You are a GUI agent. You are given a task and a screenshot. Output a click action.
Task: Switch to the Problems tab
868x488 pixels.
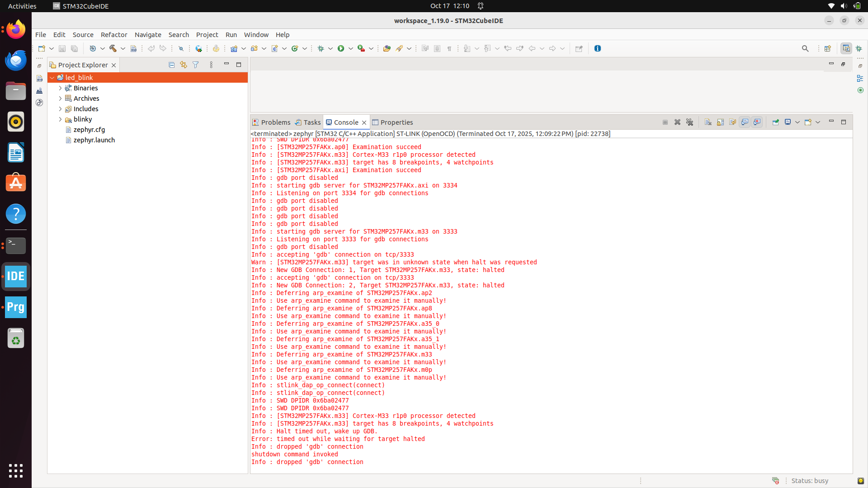pos(275,122)
